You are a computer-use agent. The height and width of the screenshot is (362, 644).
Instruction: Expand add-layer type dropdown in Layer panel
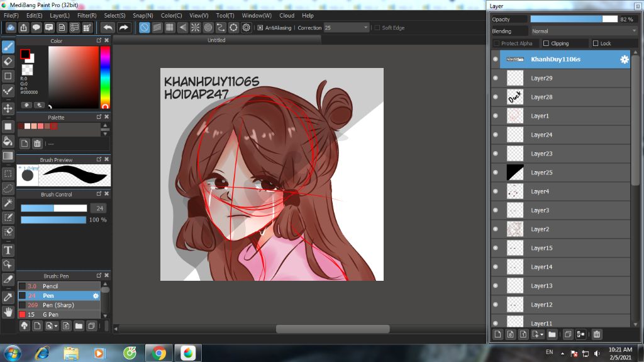(x=541, y=334)
